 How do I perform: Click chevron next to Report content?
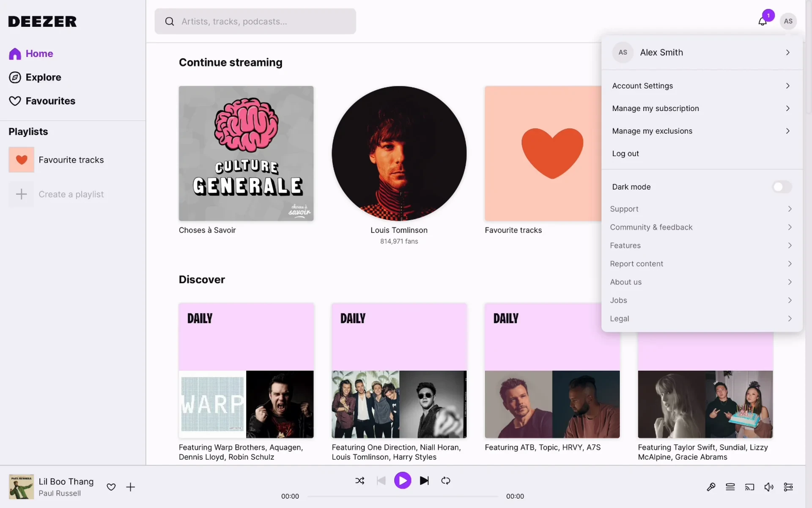790,264
